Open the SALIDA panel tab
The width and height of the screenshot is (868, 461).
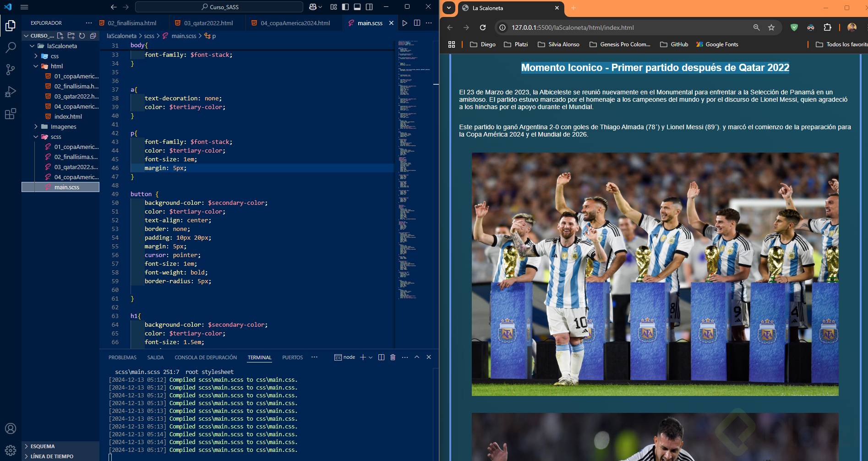[155, 357]
